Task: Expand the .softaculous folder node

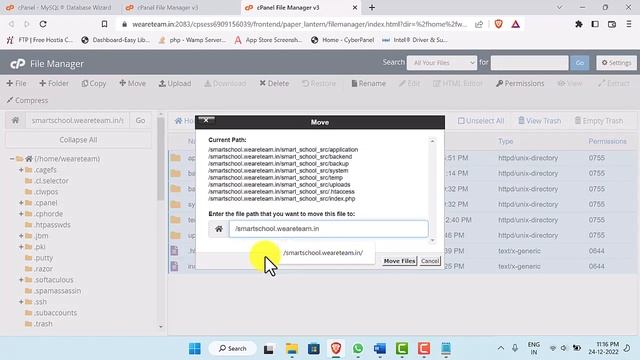Action: pos(21,280)
